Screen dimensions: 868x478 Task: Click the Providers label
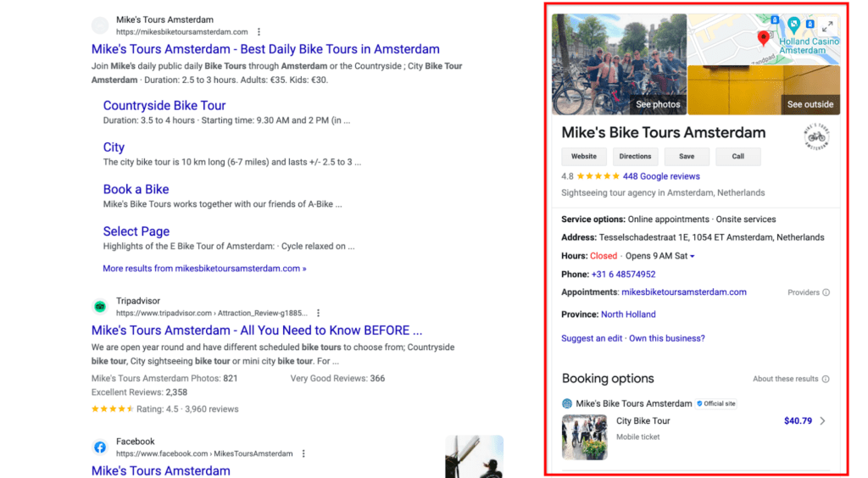(804, 292)
